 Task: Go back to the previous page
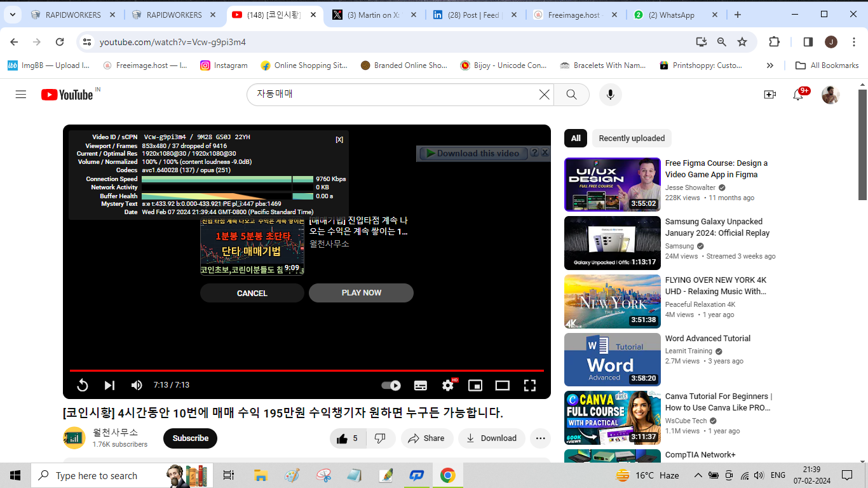click(x=14, y=42)
